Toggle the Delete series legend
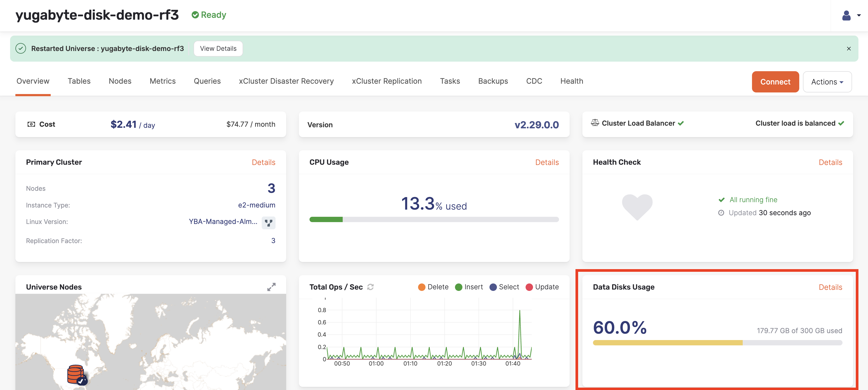 [x=433, y=287]
